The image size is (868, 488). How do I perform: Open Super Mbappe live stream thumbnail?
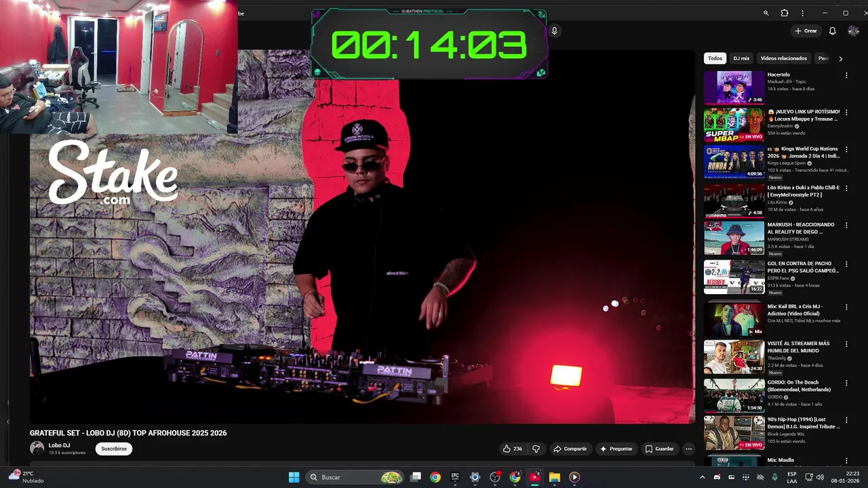pos(734,125)
